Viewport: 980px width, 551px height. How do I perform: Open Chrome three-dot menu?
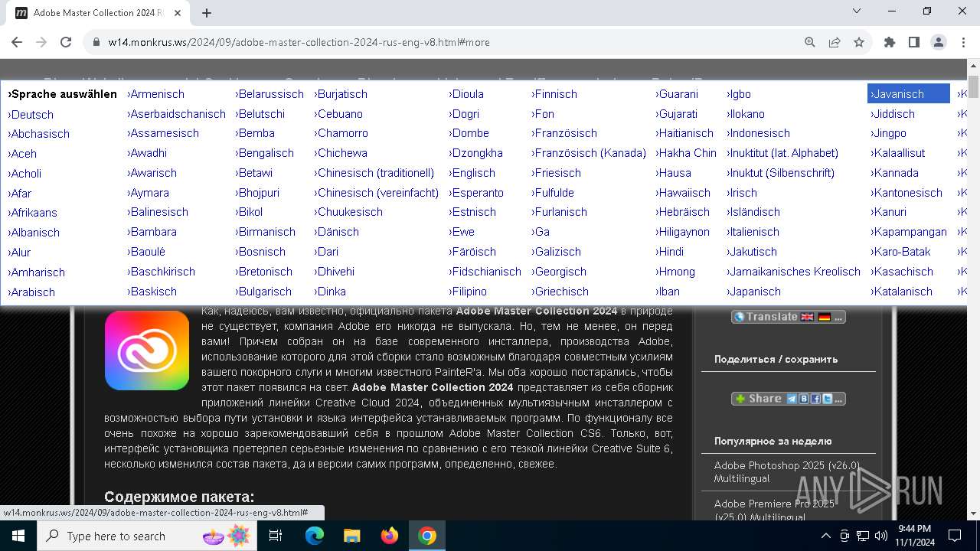click(963, 42)
